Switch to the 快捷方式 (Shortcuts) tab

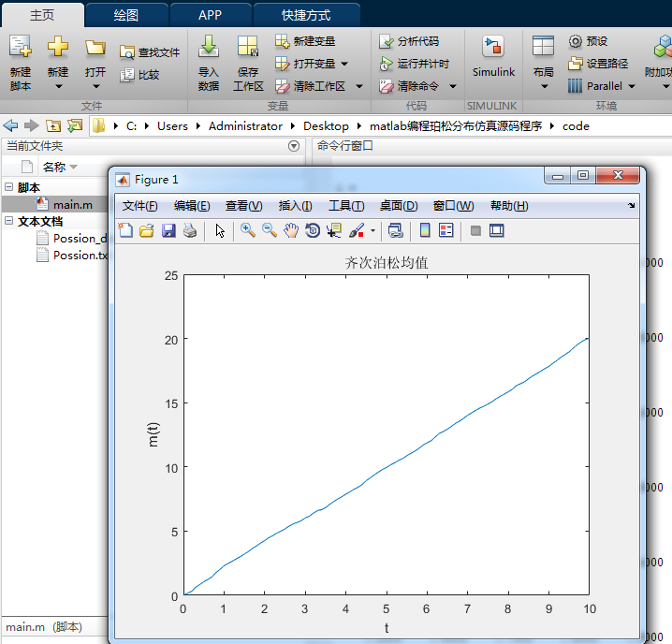[306, 15]
